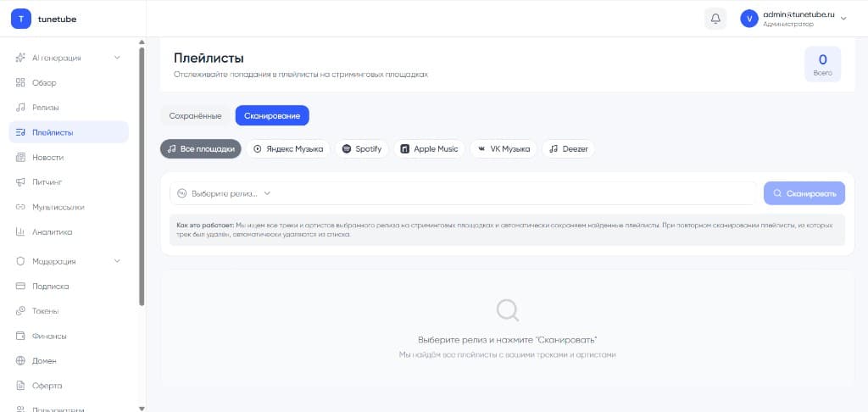Image resolution: width=868 pixels, height=412 pixels.
Task: Expand the admin account menu chevron
Action: coord(843,19)
